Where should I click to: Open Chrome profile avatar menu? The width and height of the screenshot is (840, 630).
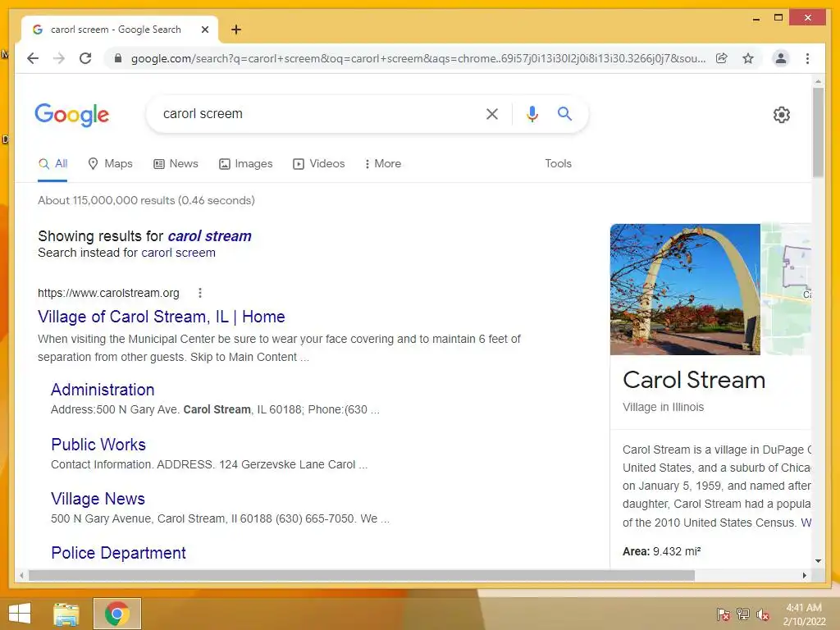click(x=781, y=58)
